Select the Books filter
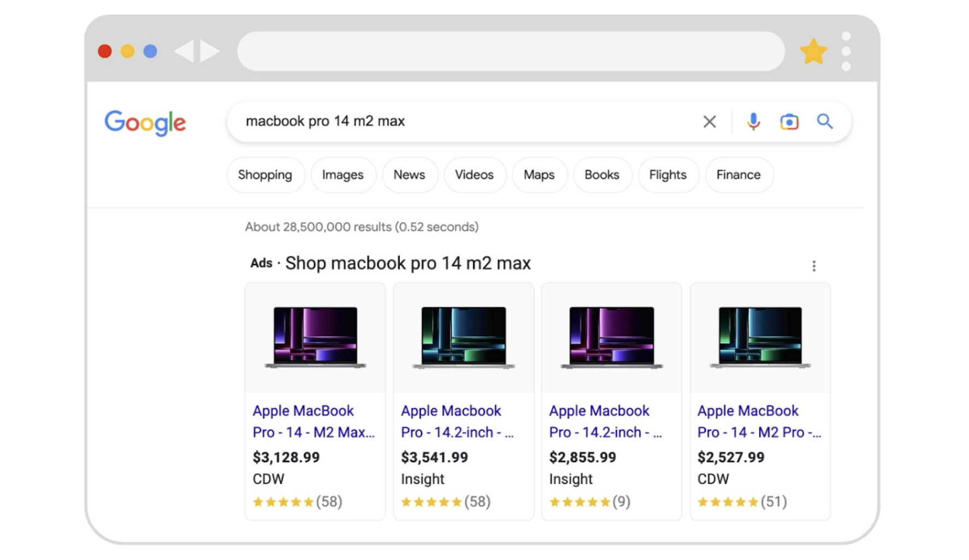 pos(602,175)
